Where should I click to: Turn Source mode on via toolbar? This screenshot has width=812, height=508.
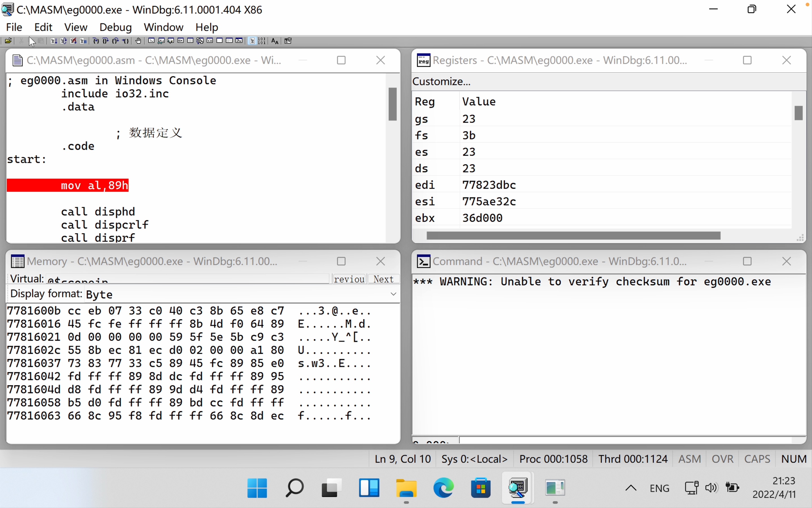tap(252, 41)
